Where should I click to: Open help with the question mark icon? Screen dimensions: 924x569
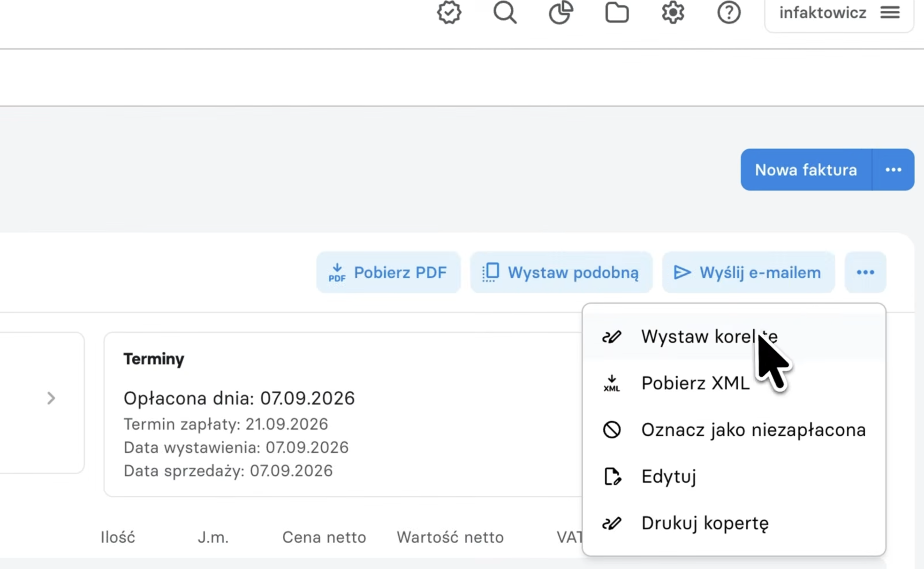pyautogui.click(x=729, y=13)
